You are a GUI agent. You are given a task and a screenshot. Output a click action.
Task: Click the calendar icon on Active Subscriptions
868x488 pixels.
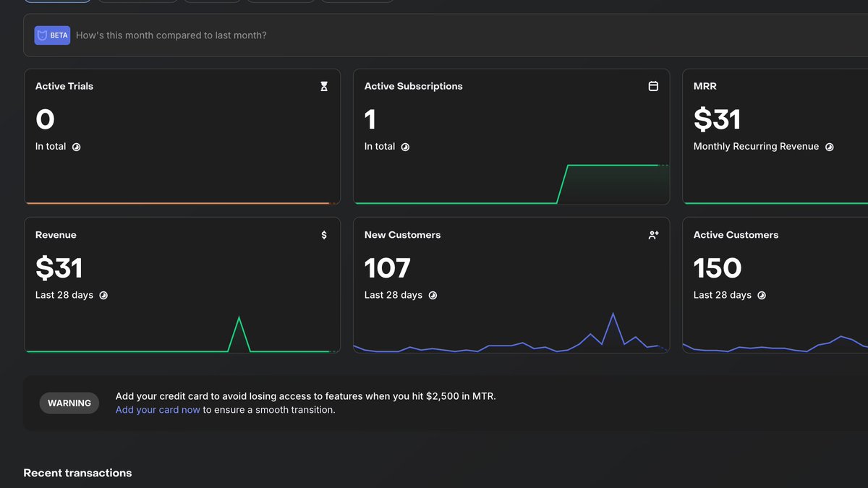click(653, 86)
